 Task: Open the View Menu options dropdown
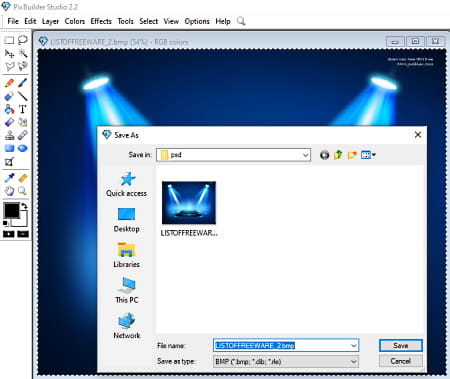pyautogui.click(x=368, y=155)
